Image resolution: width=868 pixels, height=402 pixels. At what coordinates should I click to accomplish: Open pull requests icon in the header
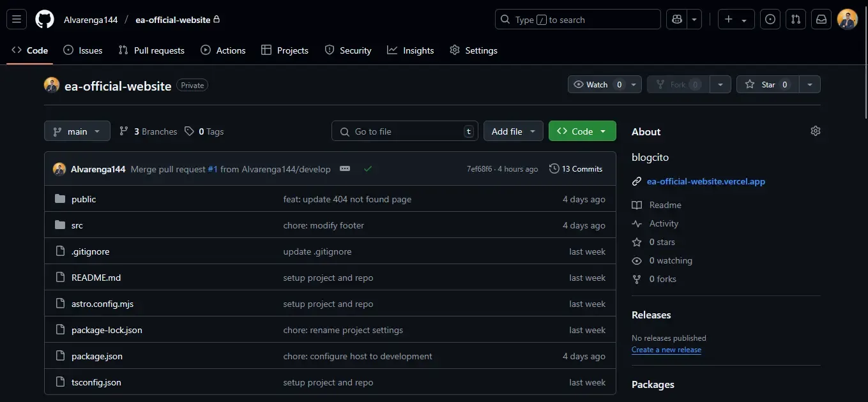coord(795,19)
